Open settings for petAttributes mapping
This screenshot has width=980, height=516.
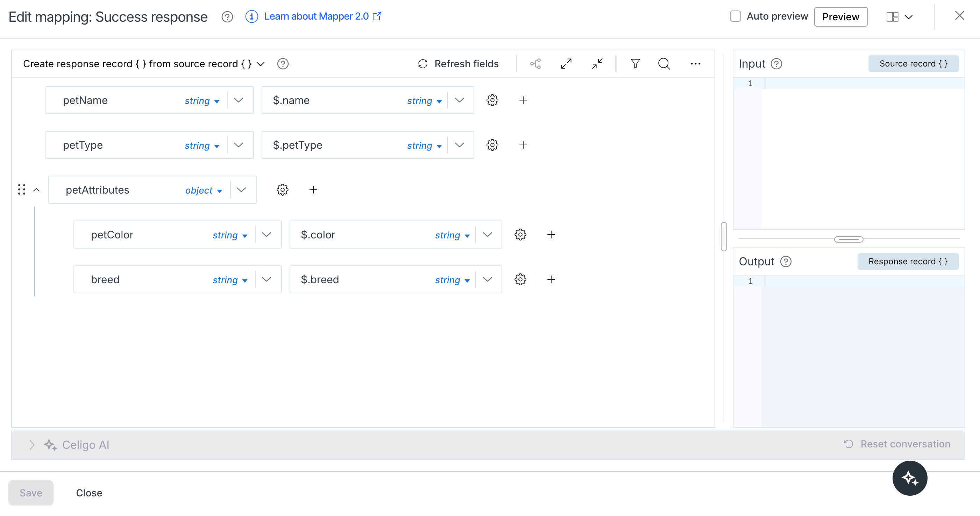(x=282, y=190)
